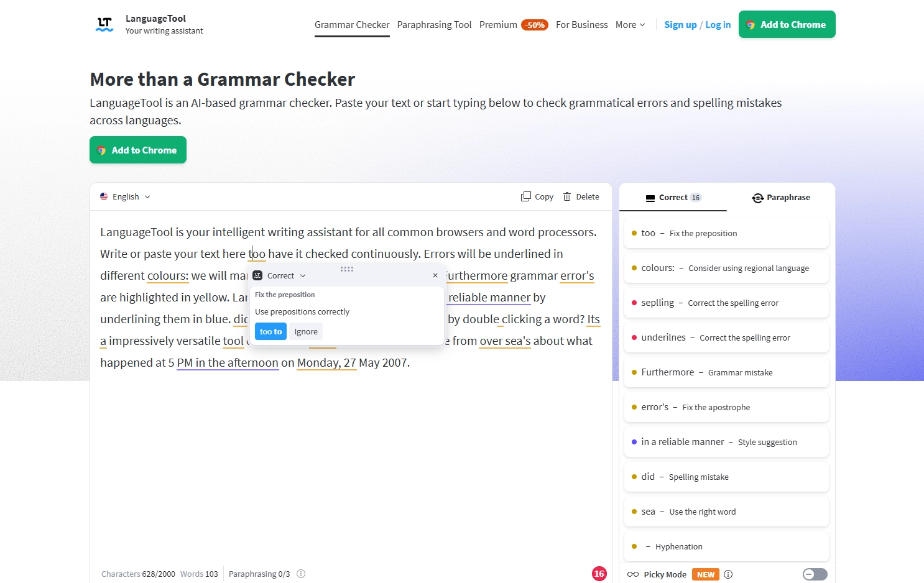The height and width of the screenshot is (583, 924).
Task: Click the Characters 628/2000 counter
Action: click(x=138, y=574)
